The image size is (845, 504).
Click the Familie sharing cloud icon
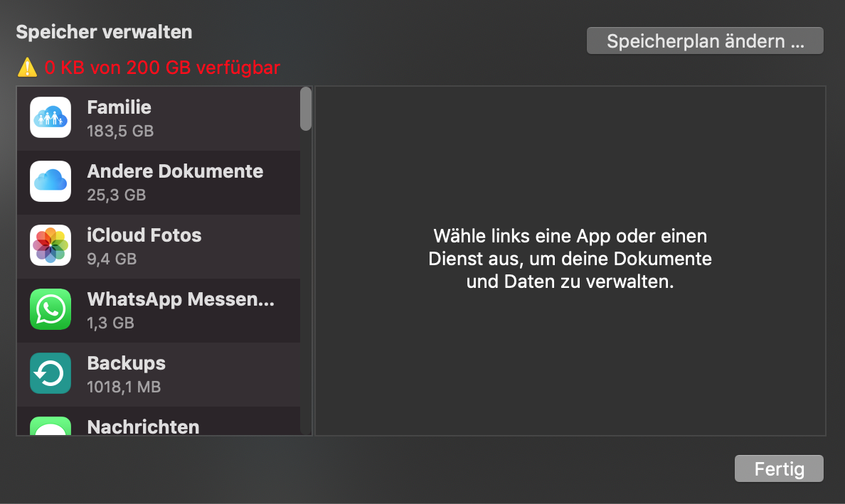click(x=51, y=117)
